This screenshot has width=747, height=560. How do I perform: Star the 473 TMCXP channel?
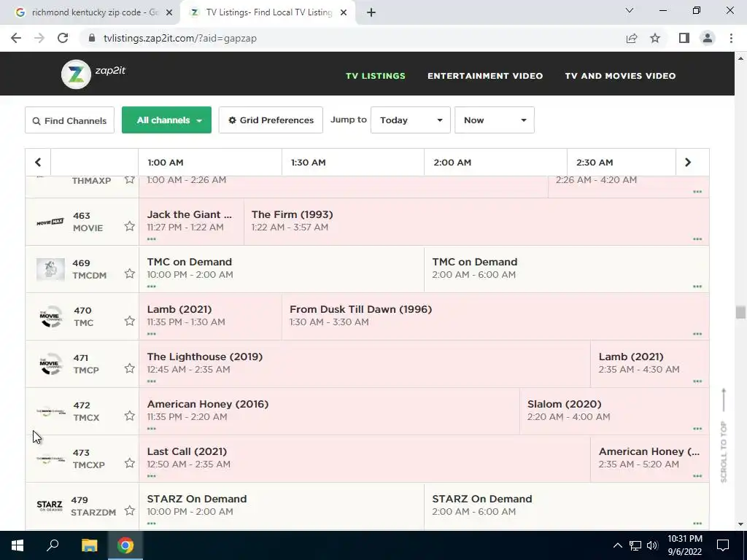[130, 463]
